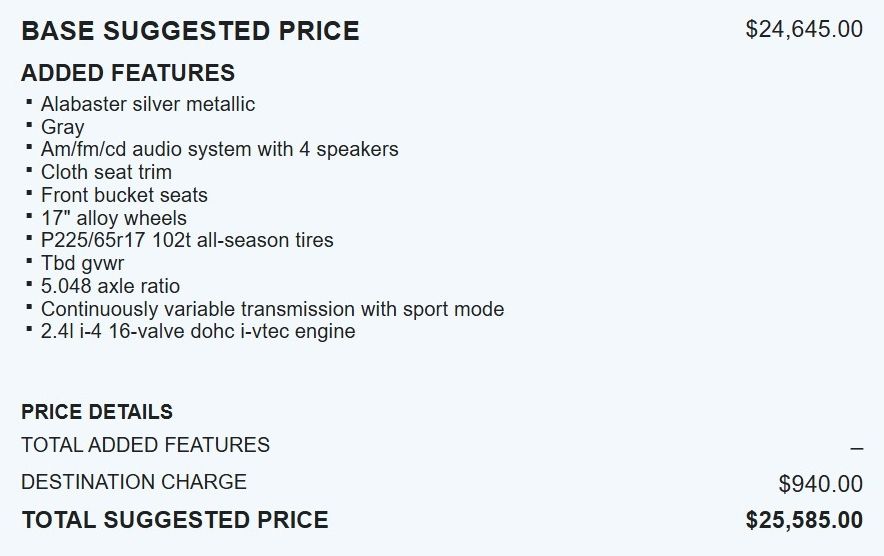The height and width of the screenshot is (556, 884).
Task: Click the Added Features heading
Action: coord(128,73)
